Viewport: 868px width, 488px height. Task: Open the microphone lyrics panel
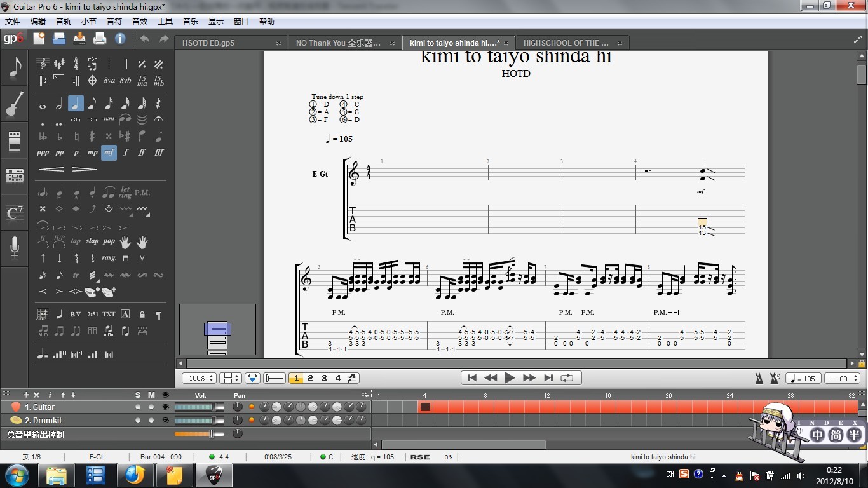15,247
